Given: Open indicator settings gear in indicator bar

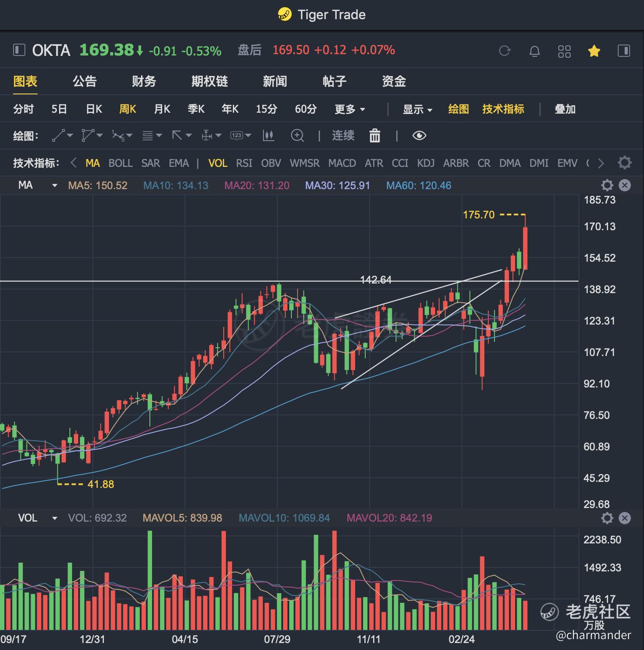Looking at the screenshot, I should click(x=624, y=163).
